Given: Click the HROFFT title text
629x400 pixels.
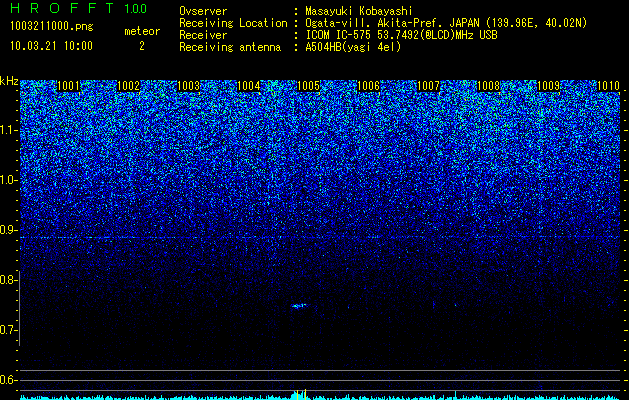Looking at the screenshot, I should pos(63,8).
